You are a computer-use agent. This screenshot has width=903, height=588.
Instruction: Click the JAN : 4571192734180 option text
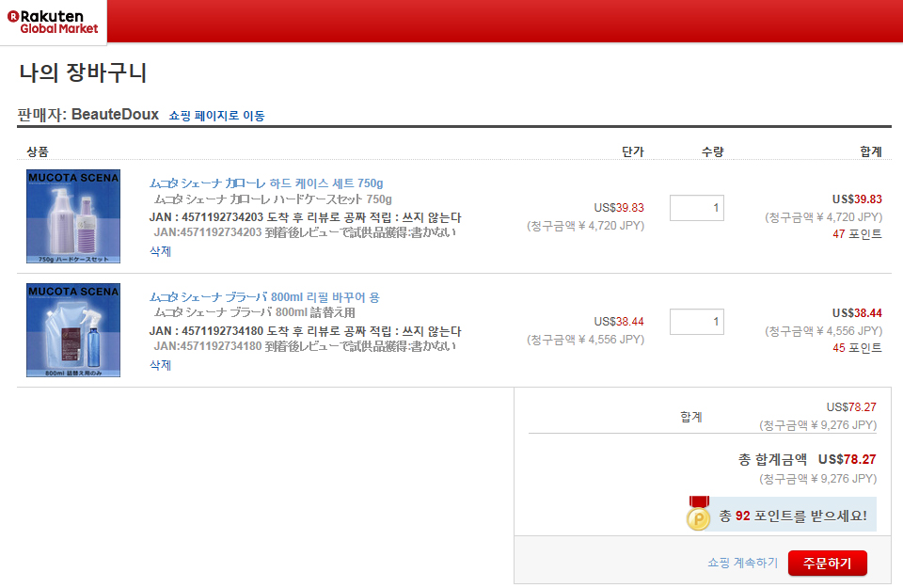click(305, 332)
